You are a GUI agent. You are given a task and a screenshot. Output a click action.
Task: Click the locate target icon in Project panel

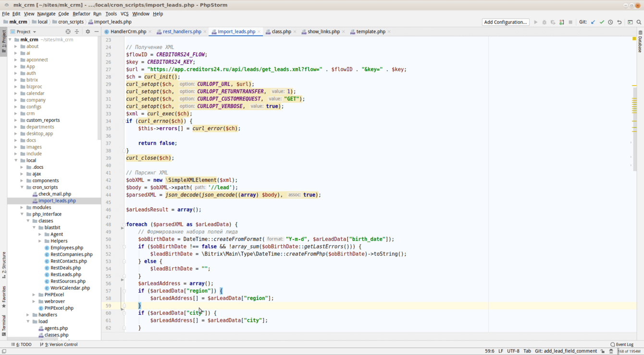68,32
